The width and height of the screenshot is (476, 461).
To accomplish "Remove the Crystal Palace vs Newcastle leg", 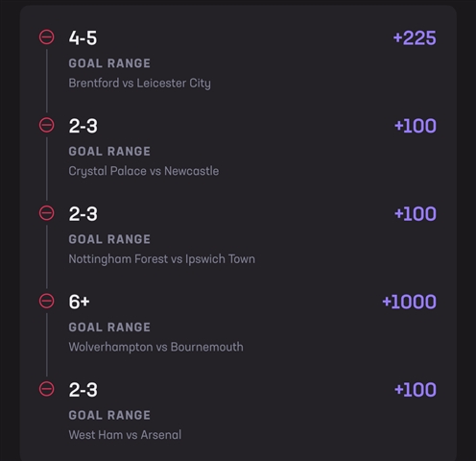I will click(47, 125).
